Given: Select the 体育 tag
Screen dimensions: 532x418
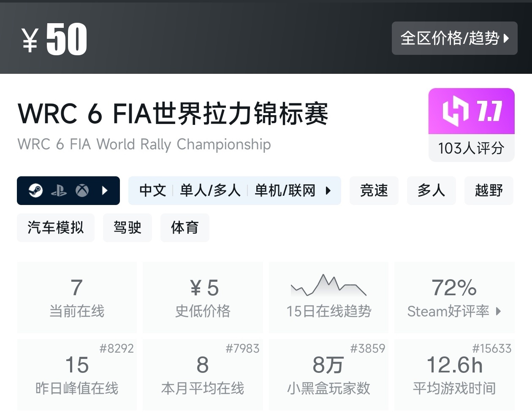Looking at the screenshot, I should click(x=185, y=228).
